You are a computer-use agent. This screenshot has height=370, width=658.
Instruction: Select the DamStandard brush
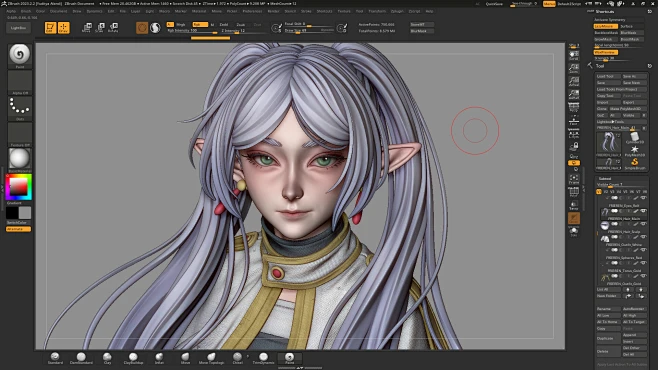tap(81, 358)
